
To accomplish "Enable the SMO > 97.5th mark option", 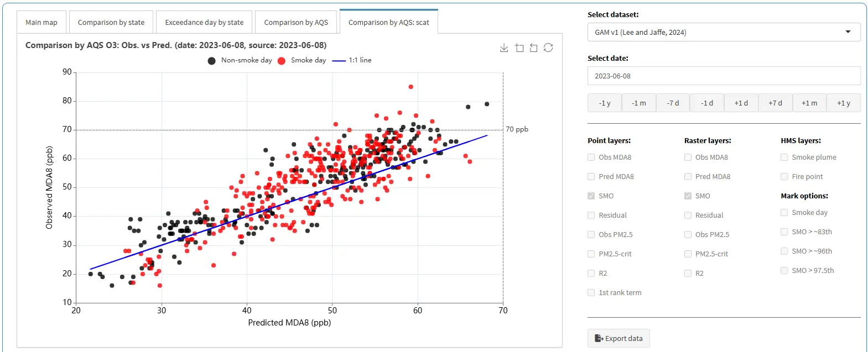I will (x=784, y=271).
